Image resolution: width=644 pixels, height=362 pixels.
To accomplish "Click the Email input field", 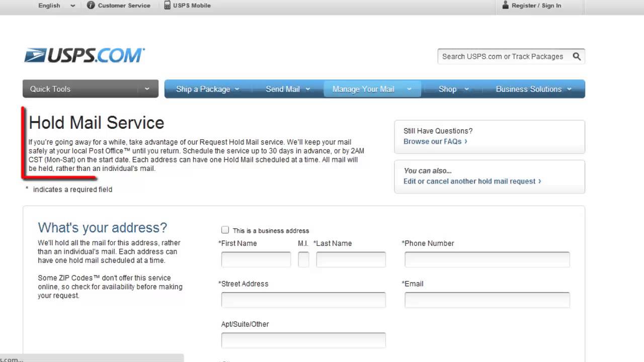I will pyautogui.click(x=487, y=300).
